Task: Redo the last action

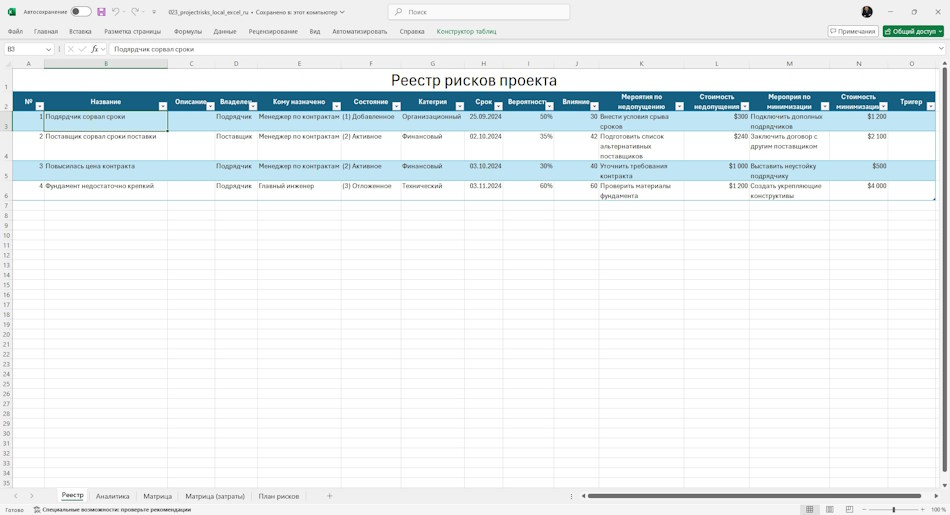Action: click(x=135, y=12)
